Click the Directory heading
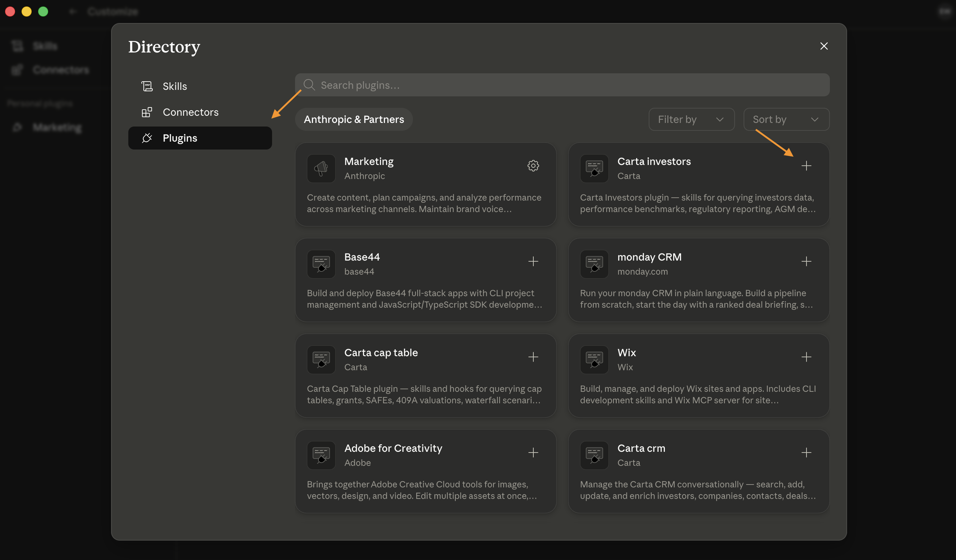This screenshot has height=560, width=956. point(164,47)
